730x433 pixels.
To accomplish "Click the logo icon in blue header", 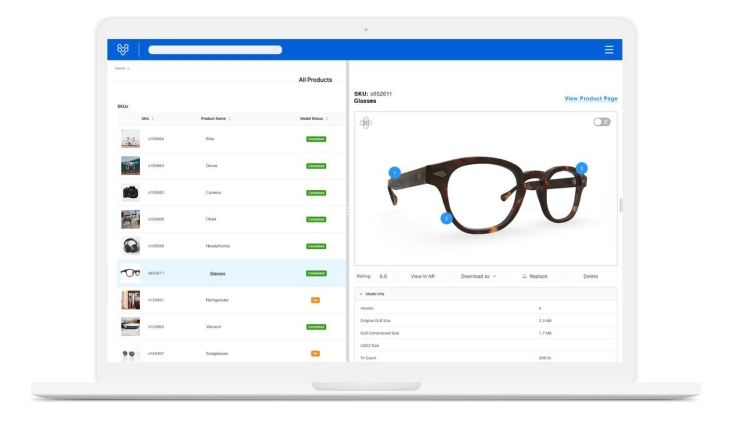I will (123, 49).
